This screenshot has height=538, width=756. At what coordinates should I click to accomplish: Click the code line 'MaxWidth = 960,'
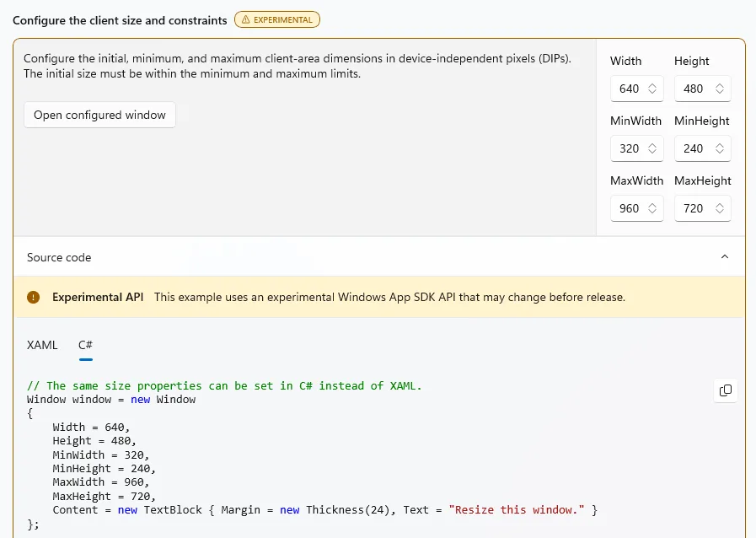click(x=101, y=482)
